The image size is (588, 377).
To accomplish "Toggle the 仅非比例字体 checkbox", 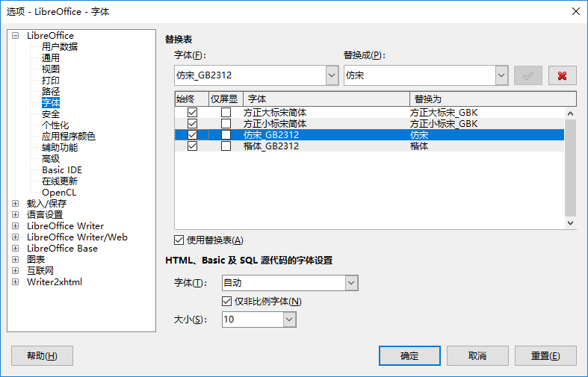I will (227, 301).
